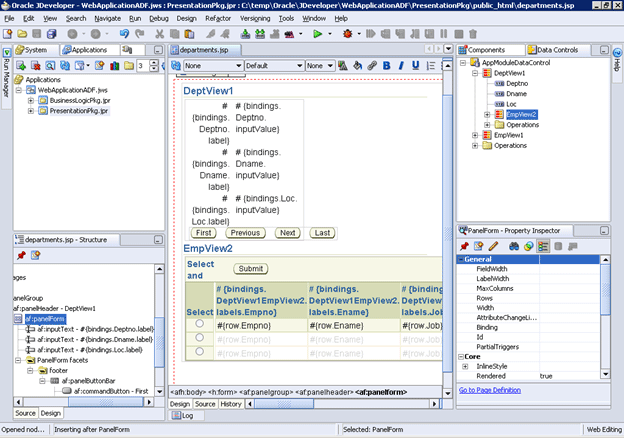The height and width of the screenshot is (438, 624).
Task: Click the MaxColumns property row
Action: (528, 288)
